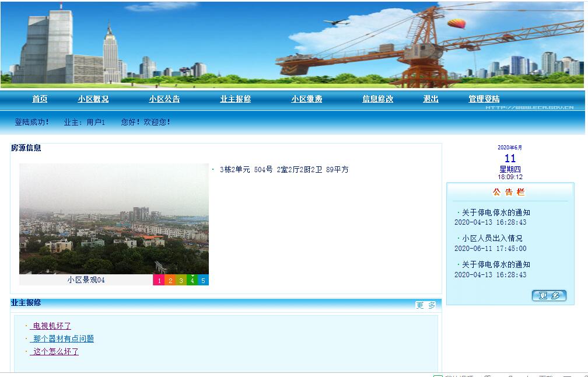Click the community landscape photo
588x377 pixels.
pyautogui.click(x=114, y=219)
